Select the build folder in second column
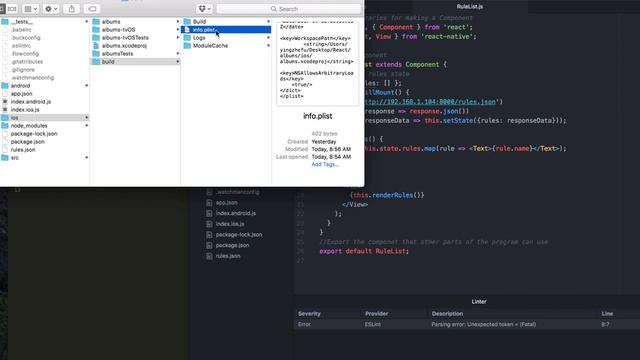 tap(108, 62)
